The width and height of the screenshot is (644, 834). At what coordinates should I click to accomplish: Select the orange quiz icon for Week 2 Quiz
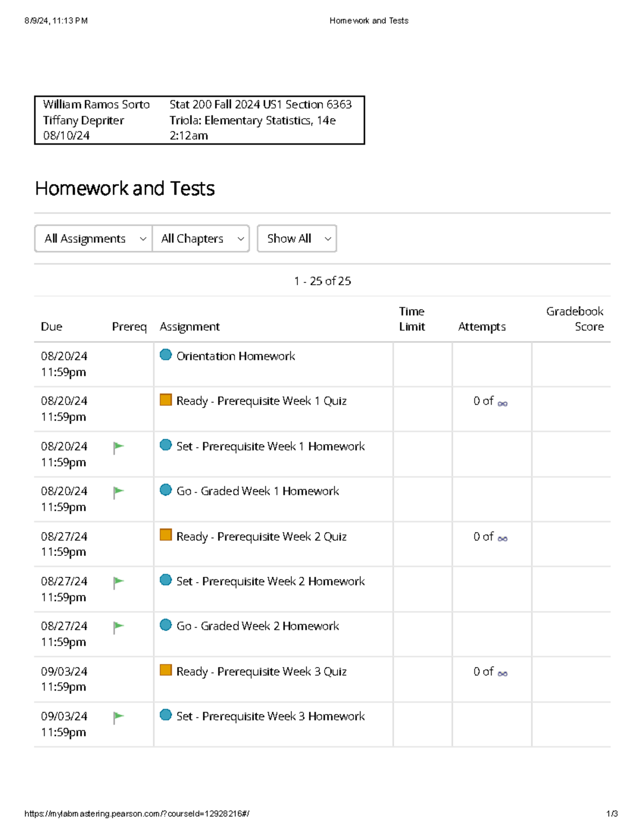(x=165, y=535)
